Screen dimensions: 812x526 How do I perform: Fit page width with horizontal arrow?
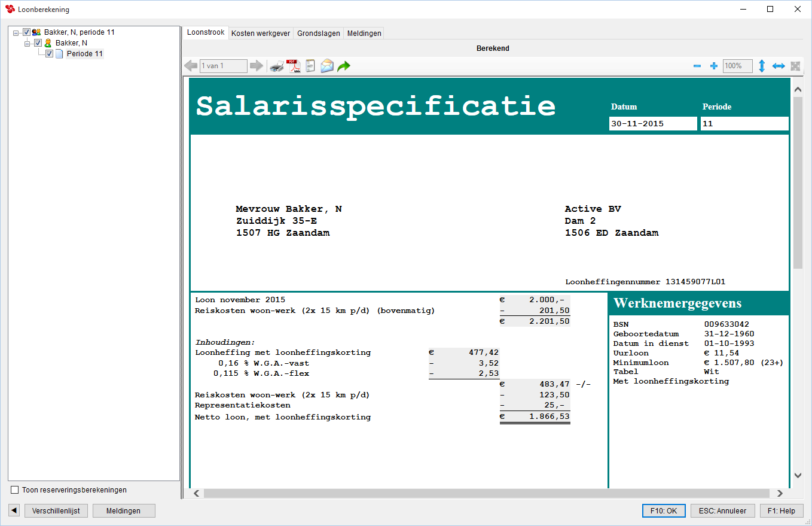pos(778,66)
